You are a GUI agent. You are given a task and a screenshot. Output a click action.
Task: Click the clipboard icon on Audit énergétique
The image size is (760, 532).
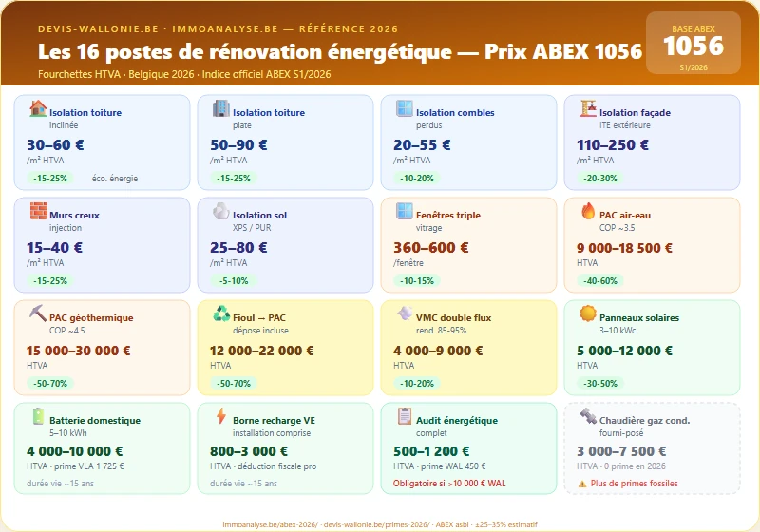[405, 416]
